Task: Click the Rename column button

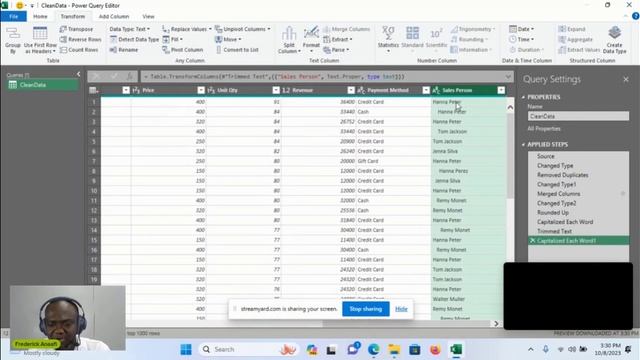Action: coord(124,49)
